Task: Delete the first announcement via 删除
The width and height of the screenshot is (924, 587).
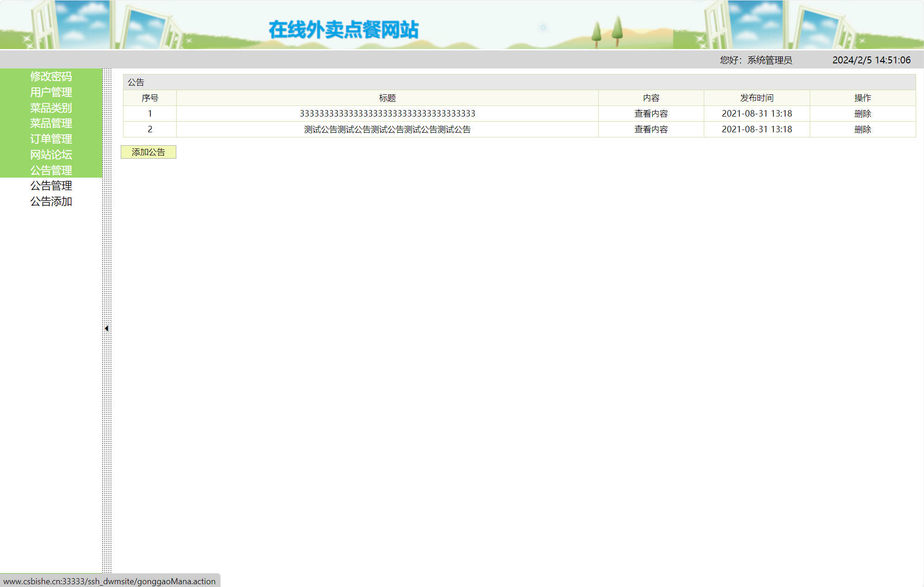Action: pyautogui.click(x=863, y=113)
